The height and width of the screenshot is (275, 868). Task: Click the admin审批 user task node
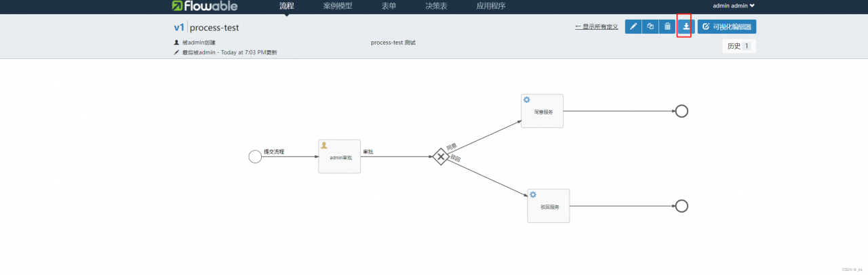(x=339, y=156)
